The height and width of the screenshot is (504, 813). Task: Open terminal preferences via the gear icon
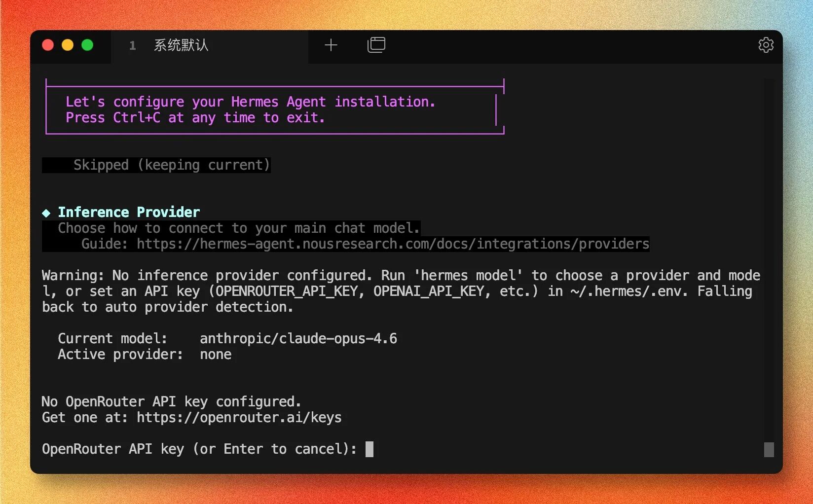[x=766, y=45]
